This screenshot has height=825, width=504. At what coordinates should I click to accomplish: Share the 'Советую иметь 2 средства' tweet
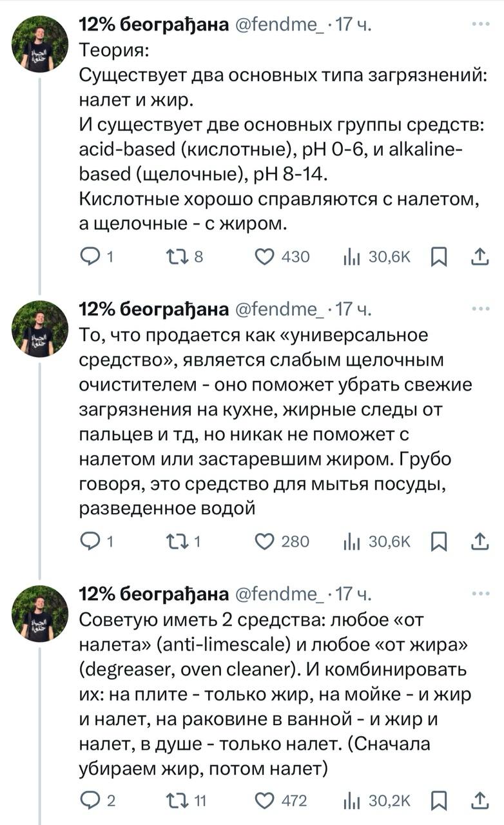point(480,801)
